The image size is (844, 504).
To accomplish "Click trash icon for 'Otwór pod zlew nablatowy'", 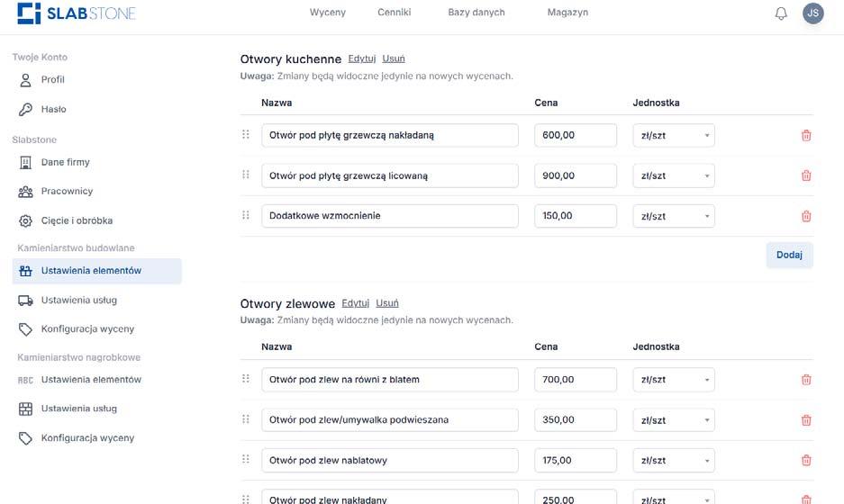I will 806,461.
